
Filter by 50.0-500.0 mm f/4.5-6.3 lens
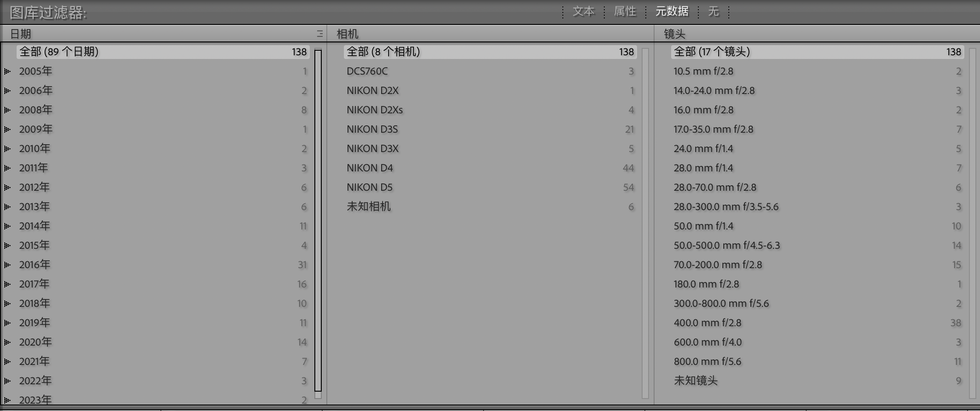click(818, 245)
